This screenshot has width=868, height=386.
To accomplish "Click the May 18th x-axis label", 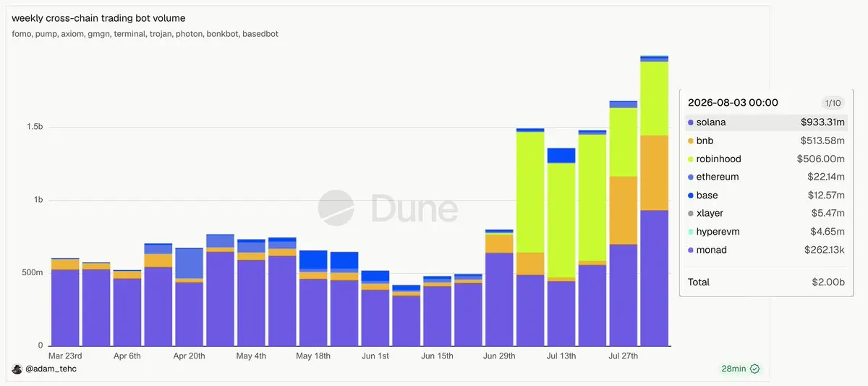I will click(x=313, y=356).
